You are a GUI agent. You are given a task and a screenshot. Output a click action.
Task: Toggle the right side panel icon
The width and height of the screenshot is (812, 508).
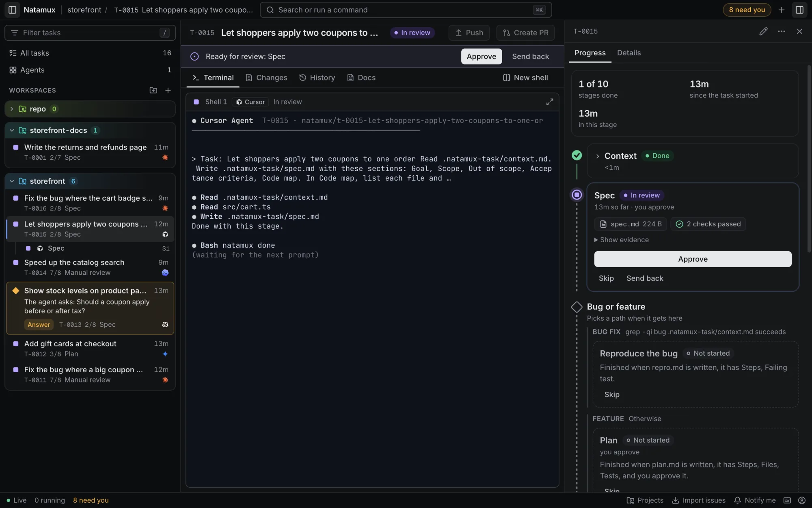coord(799,10)
